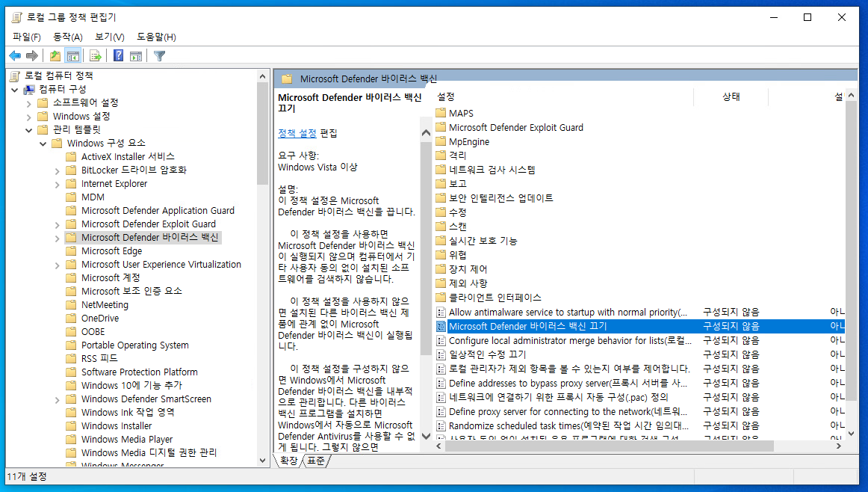This screenshot has height=492, width=868.
Task: Click the Forward arrow toolbar icon
Action: (x=32, y=55)
